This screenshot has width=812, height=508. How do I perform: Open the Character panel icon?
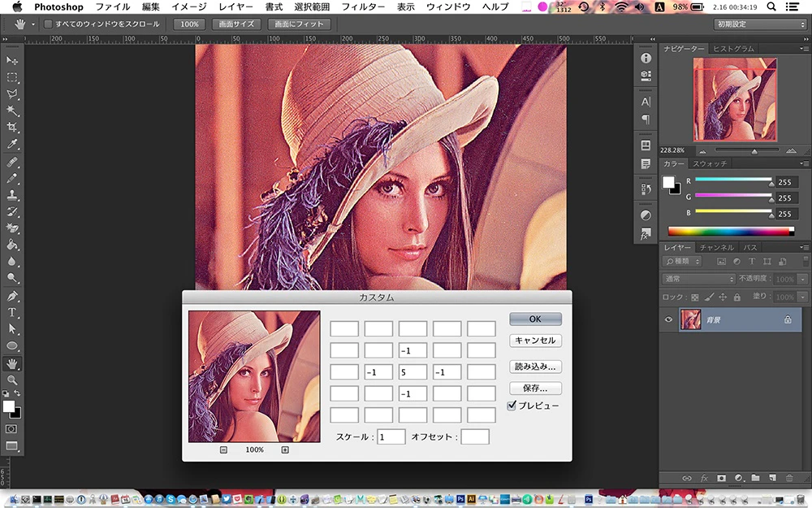pyautogui.click(x=646, y=102)
